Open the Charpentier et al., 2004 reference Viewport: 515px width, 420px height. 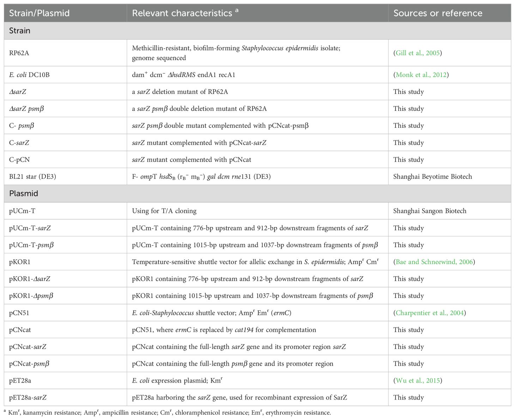click(430, 313)
